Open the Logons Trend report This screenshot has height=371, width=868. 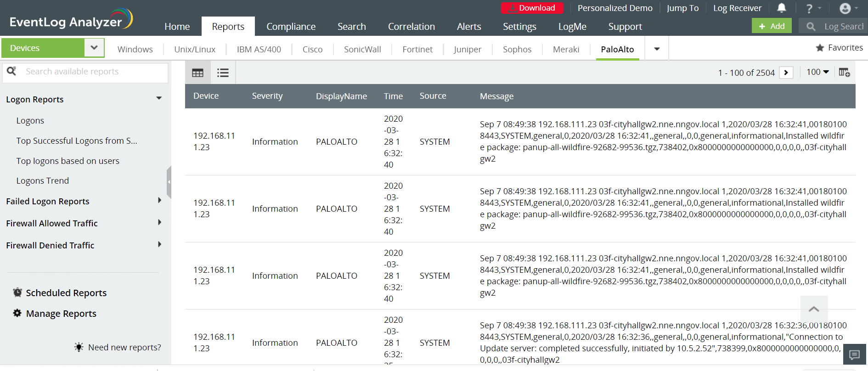[x=43, y=180]
